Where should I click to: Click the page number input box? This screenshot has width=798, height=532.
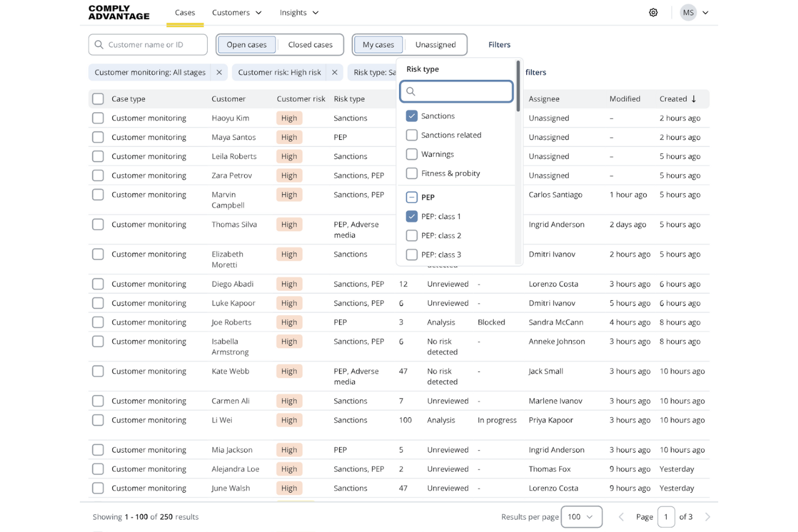click(x=666, y=517)
